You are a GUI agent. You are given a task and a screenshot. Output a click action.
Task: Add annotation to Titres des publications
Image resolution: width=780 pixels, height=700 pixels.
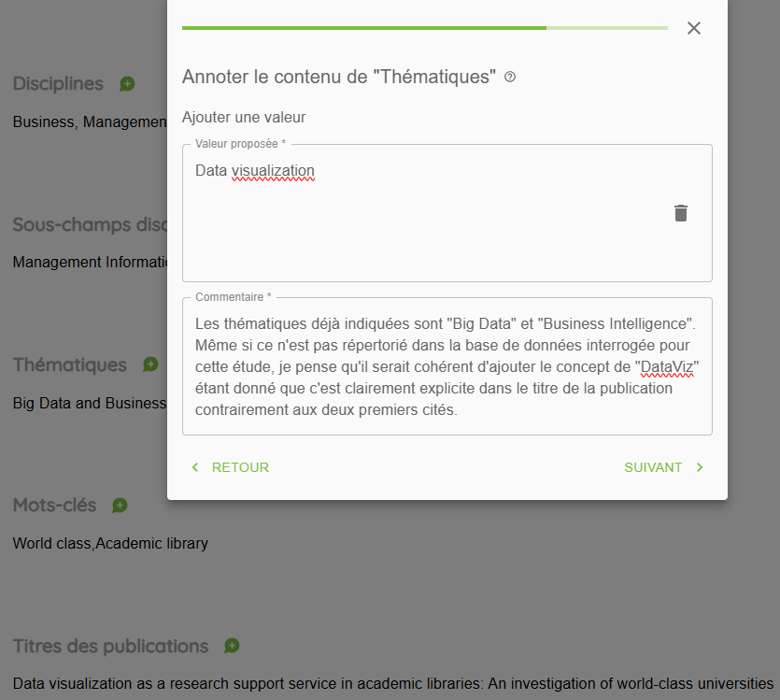(x=232, y=646)
